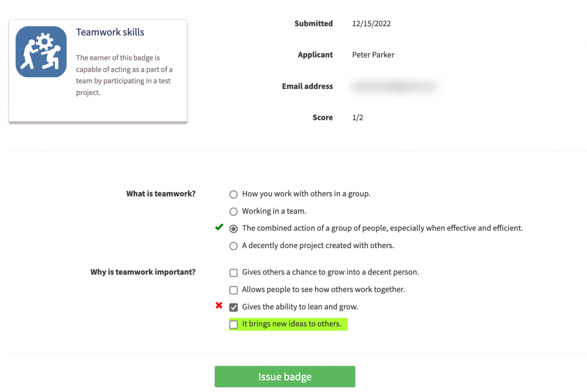Click the Teamwork skills badge card description
Screen dimensions: 587x392
124,75
